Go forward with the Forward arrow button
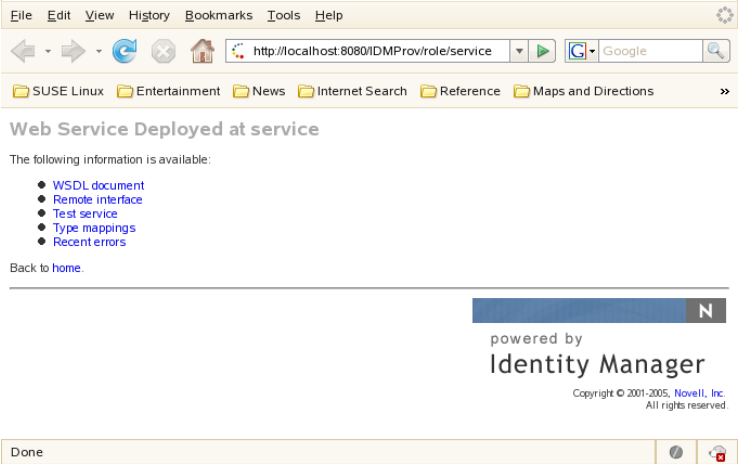 click(x=73, y=51)
